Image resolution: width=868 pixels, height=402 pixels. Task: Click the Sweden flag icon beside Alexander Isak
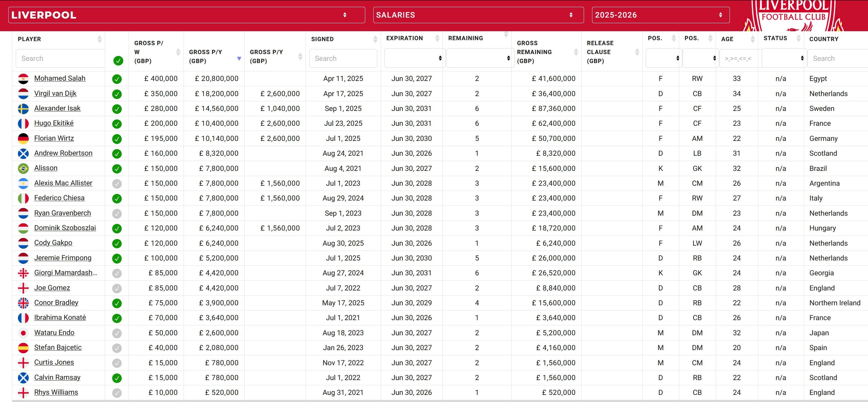(x=23, y=108)
